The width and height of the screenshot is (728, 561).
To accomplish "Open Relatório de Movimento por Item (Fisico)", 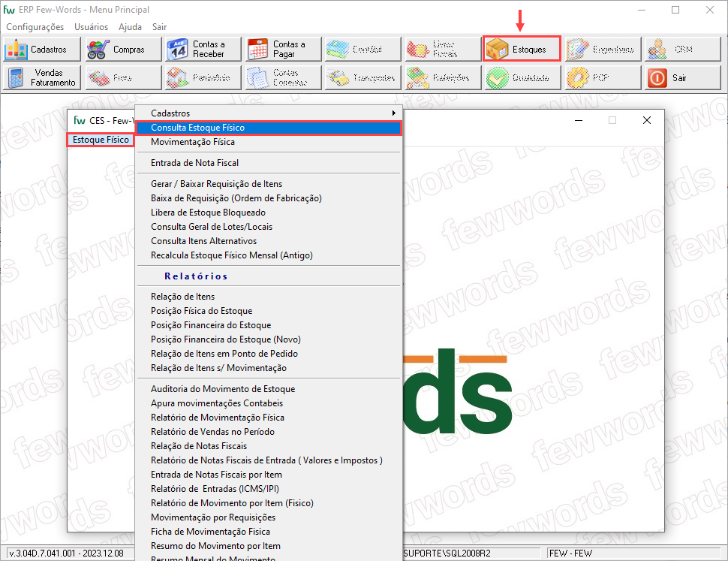I will (269, 503).
